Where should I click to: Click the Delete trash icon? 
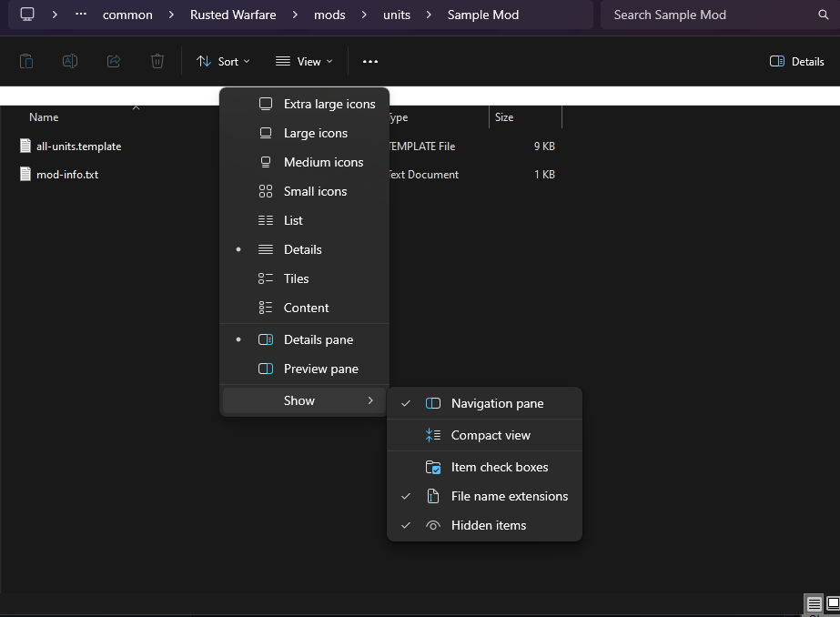point(157,62)
